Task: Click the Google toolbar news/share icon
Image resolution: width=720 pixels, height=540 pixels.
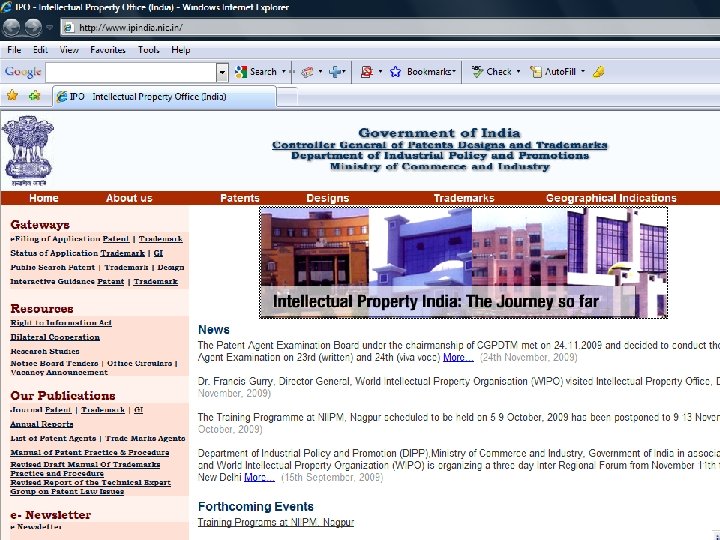Action: point(307,72)
